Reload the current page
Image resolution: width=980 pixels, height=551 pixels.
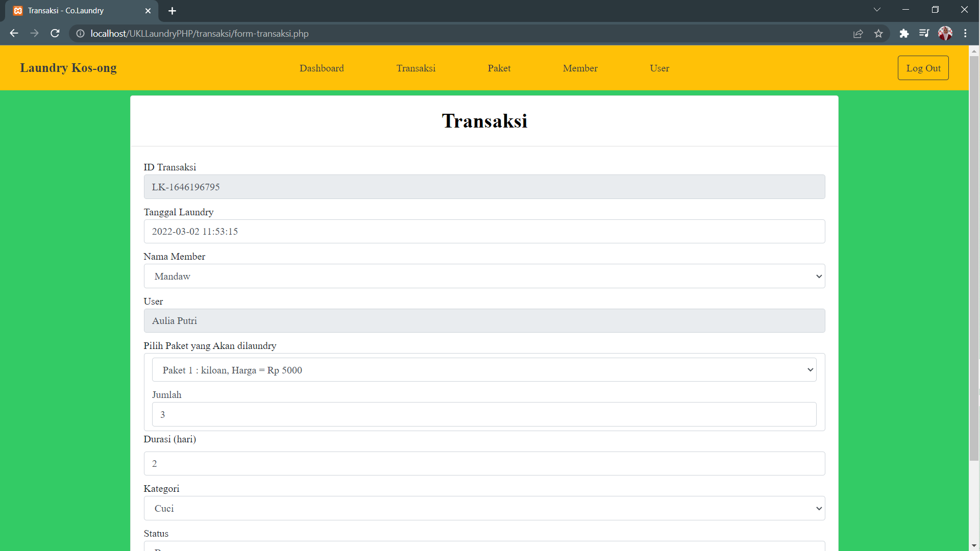[x=55, y=34]
